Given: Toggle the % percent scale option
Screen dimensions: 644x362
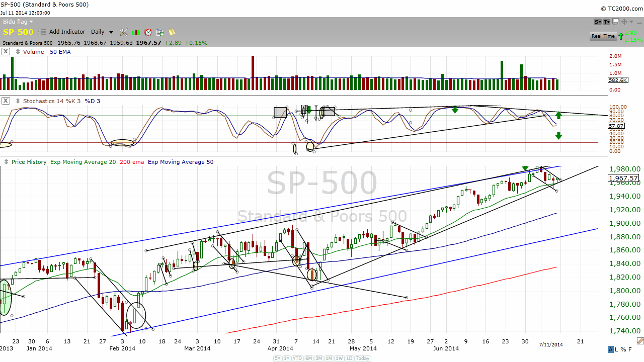Looking at the screenshot, I should tap(624, 349).
